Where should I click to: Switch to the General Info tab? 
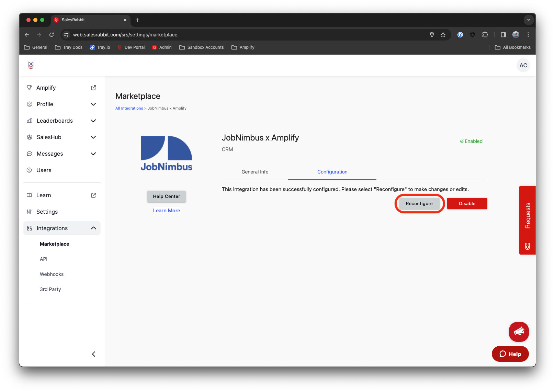pyautogui.click(x=255, y=172)
